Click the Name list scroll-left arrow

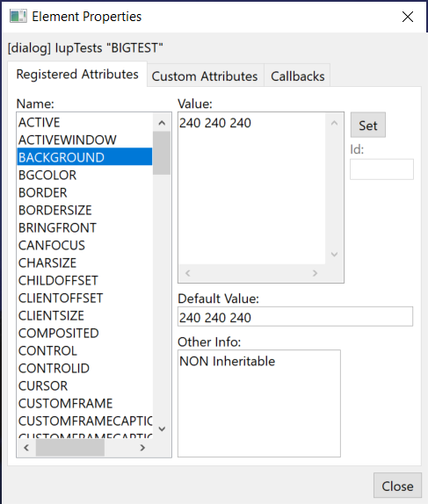coord(26,448)
